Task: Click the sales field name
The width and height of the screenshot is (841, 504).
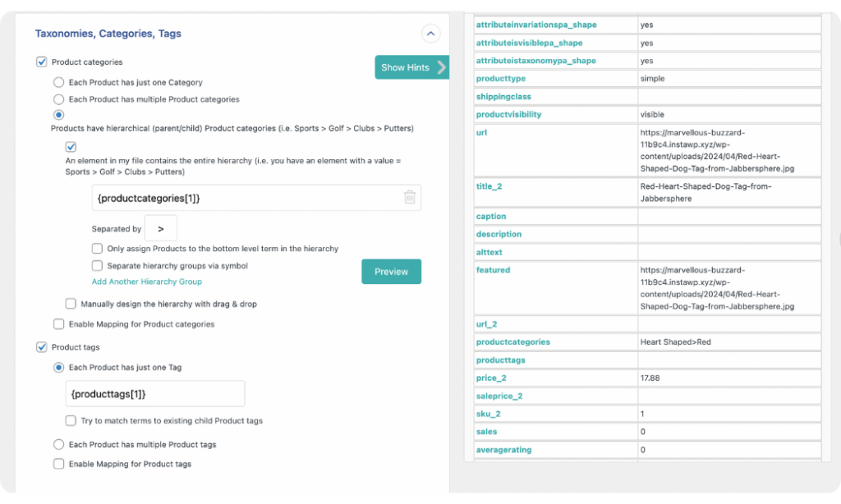Action: coord(486,432)
